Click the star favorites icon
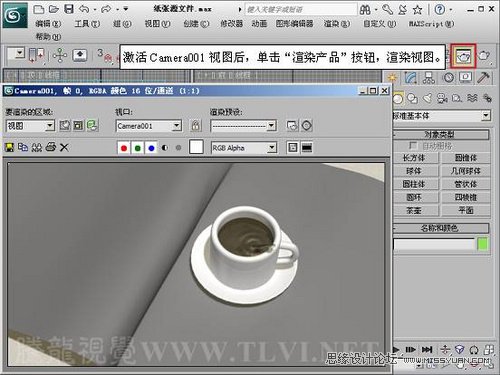The width and height of the screenshot is (500, 375). (x=417, y=10)
